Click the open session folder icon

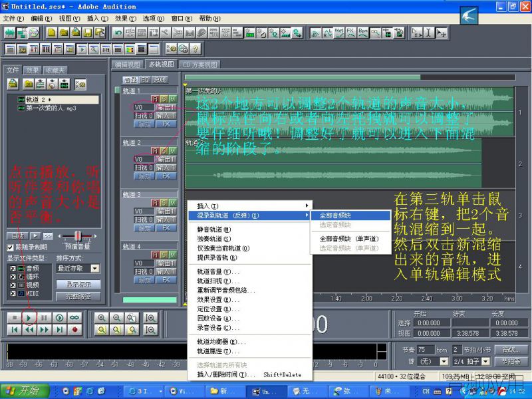click(x=63, y=33)
